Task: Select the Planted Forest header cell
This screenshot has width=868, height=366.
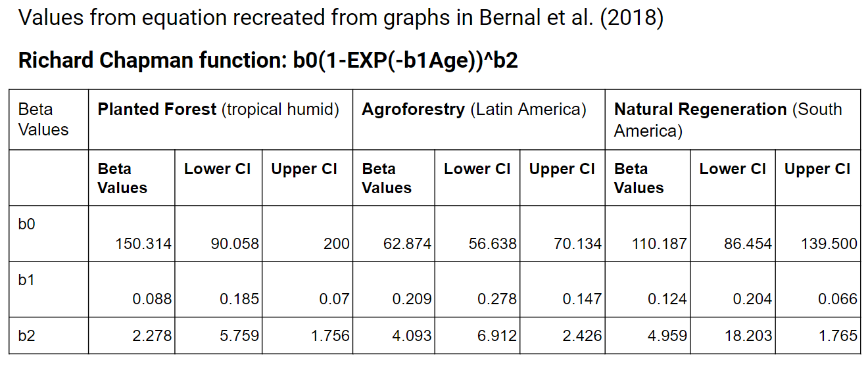Action: point(218,110)
